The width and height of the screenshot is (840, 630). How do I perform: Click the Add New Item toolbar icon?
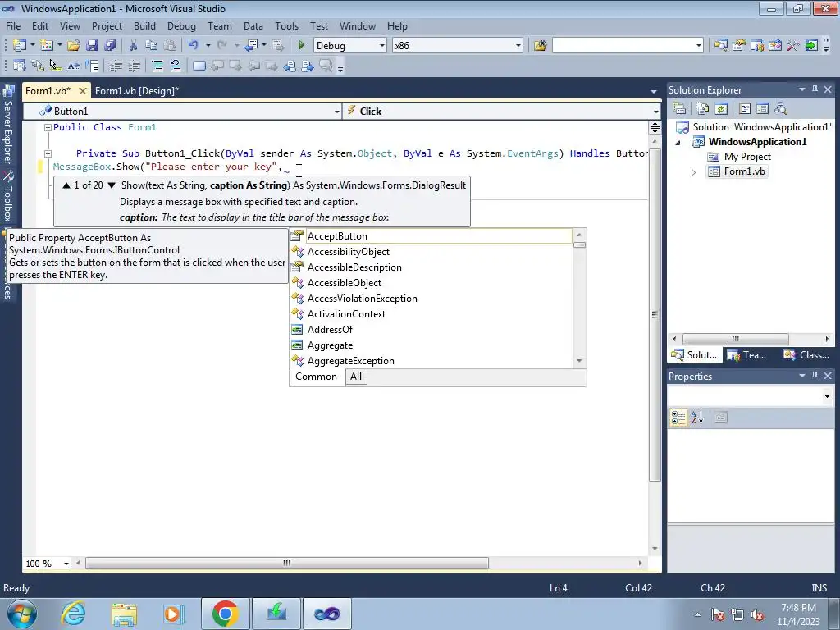[47, 46]
